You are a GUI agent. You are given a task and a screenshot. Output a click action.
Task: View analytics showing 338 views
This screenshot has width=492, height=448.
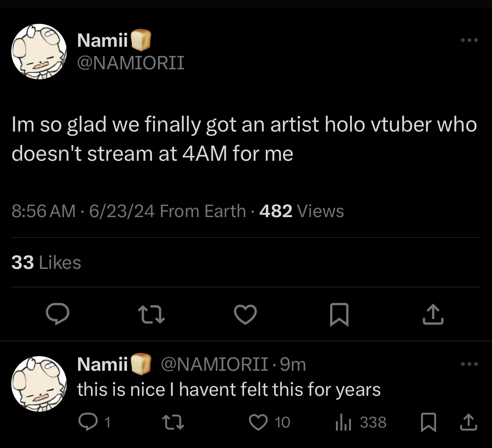click(x=361, y=423)
